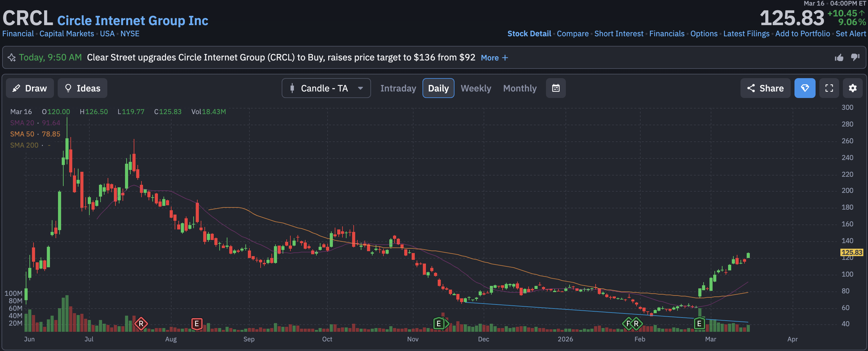Open the Ideas dropdown button
Viewport: 868px width, 351px height.
pyautogui.click(x=82, y=88)
